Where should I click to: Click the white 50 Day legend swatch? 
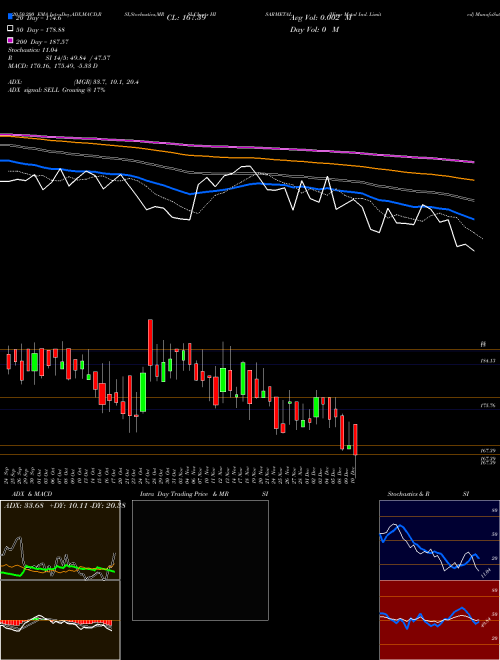[11, 29]
